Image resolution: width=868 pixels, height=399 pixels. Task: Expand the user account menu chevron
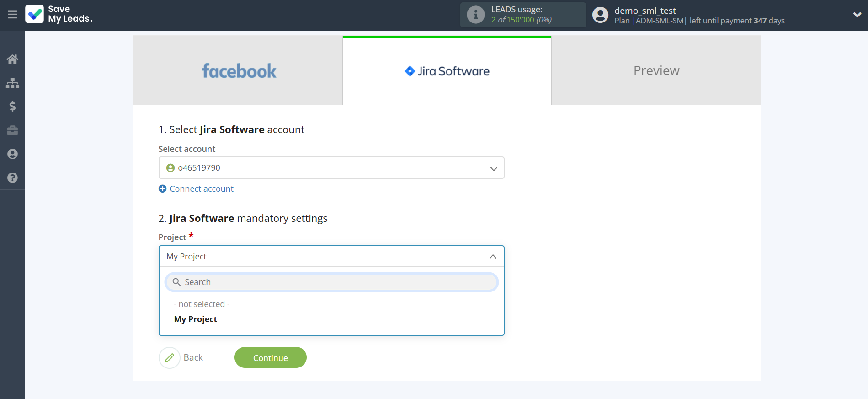[857, 15]
